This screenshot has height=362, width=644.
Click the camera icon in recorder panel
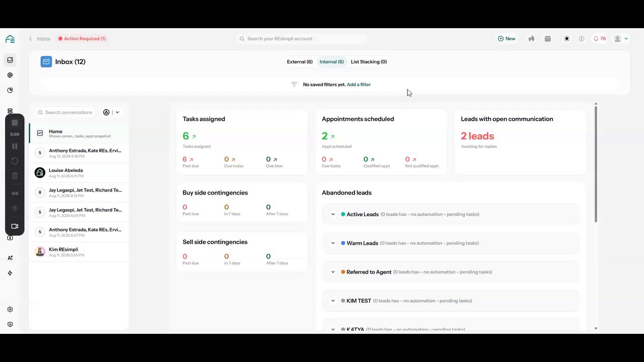pos(15,226)
